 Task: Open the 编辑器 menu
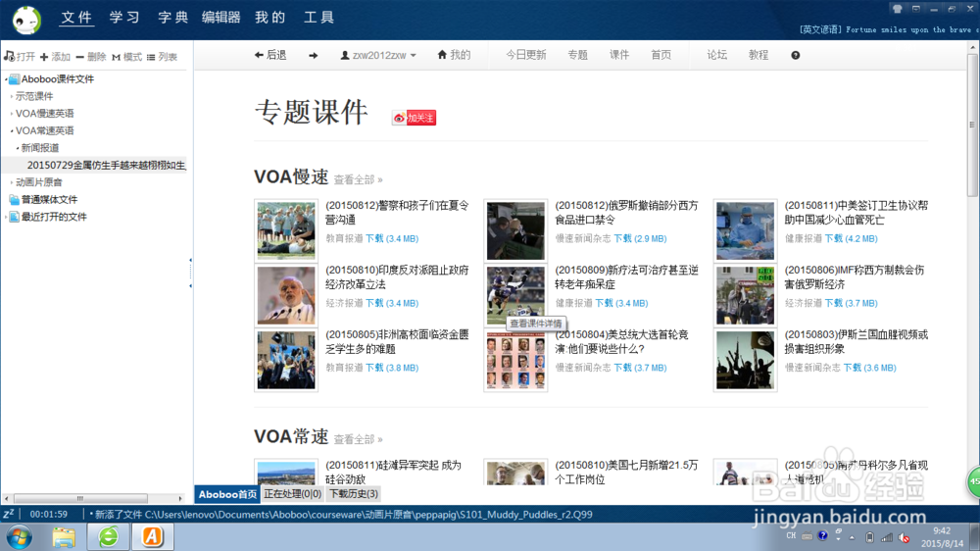click(221, 18)
